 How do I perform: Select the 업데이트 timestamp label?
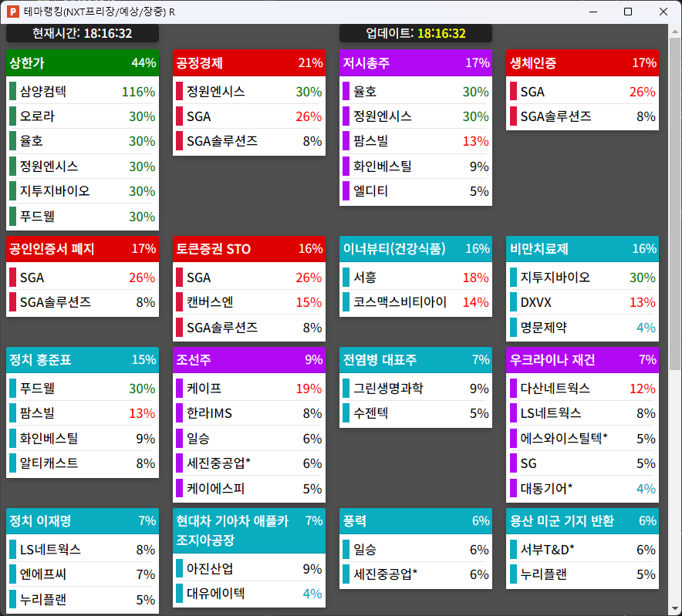pyautogui.click(x=415, y=33)
